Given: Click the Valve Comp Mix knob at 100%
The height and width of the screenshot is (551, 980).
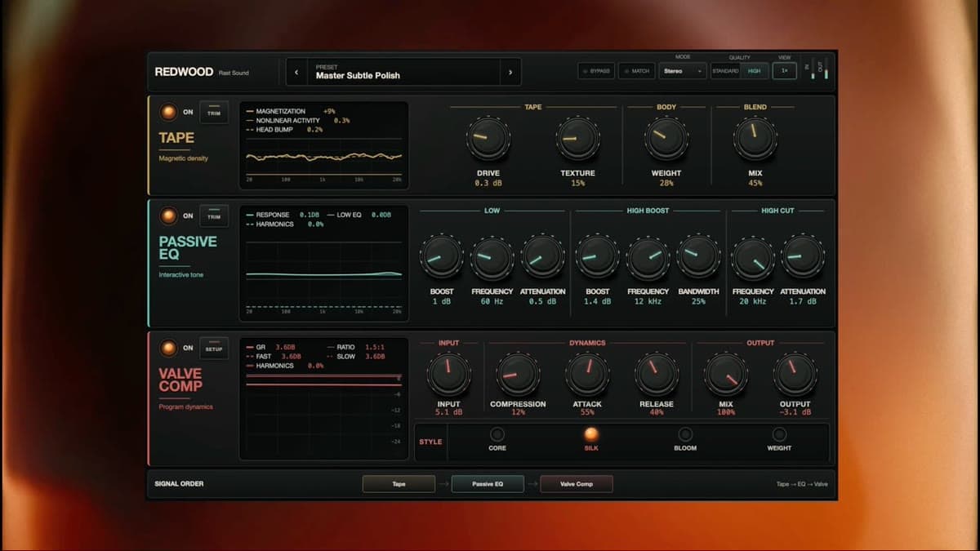Looking at the screenshot, I should coord(726,373).
